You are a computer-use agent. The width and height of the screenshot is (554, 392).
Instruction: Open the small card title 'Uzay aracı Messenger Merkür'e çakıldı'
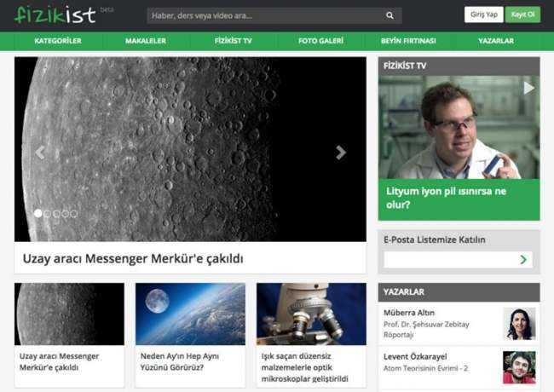click(x=59, y=361)
